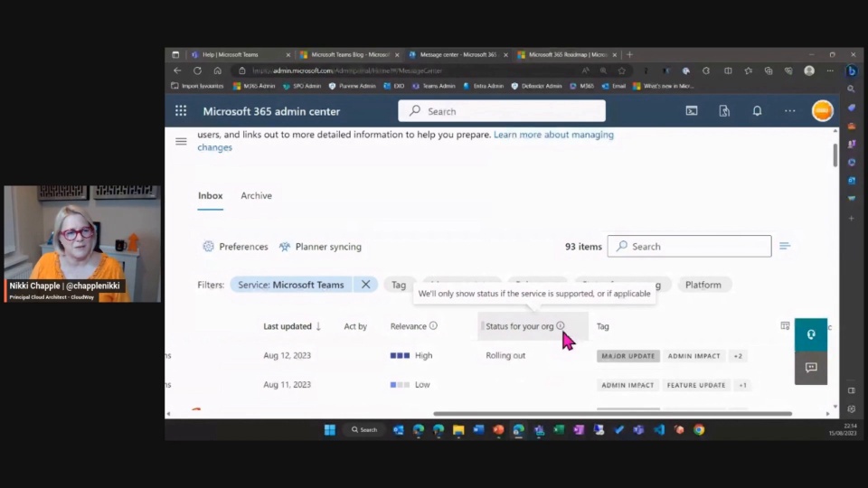The width and height of the screenshot is (868, 488).
Task: Expand the +1 extra tags on Aug 11 row
Action: pyautogui.click(x=742, y=385)
